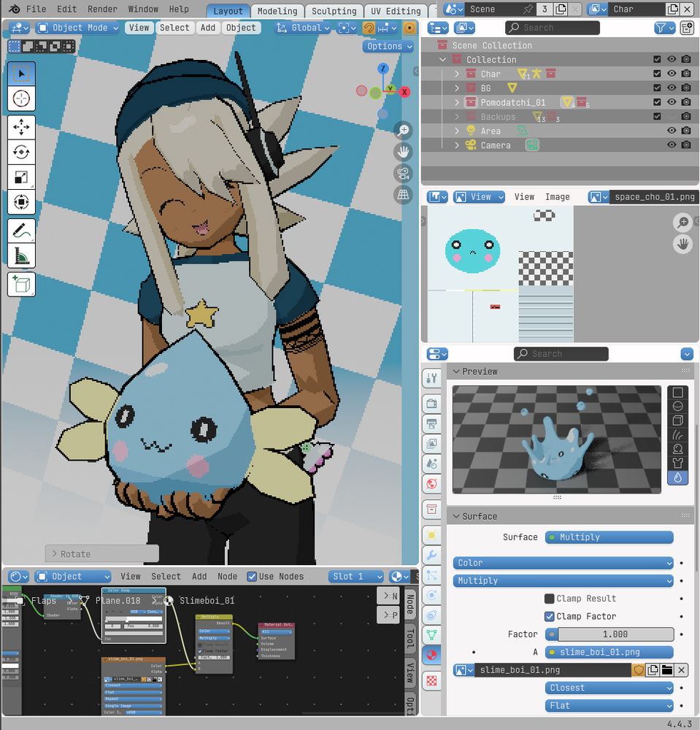This screenshot has width=700, height=730.
Task: Select sphere preview shape icon
Action: tap(677, 407)
